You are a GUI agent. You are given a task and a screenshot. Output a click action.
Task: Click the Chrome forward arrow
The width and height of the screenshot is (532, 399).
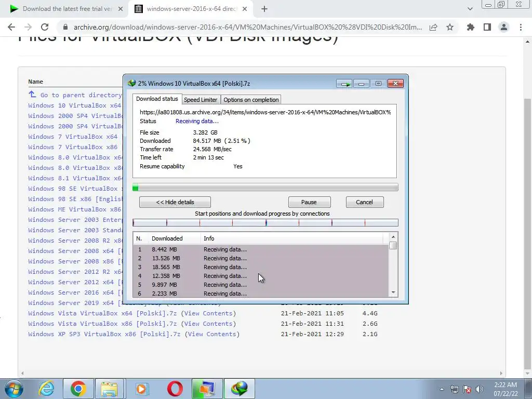pos(28,27)
